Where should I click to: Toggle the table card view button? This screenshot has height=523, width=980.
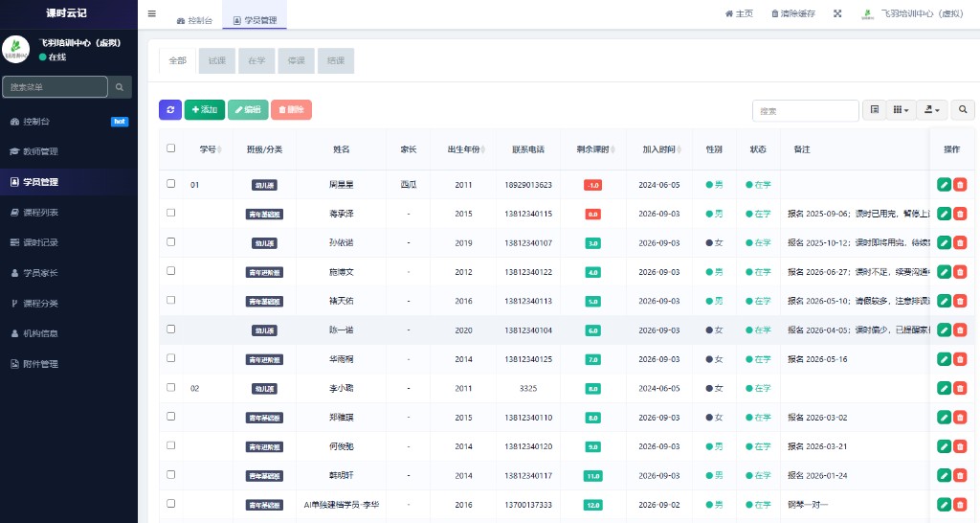875,109
